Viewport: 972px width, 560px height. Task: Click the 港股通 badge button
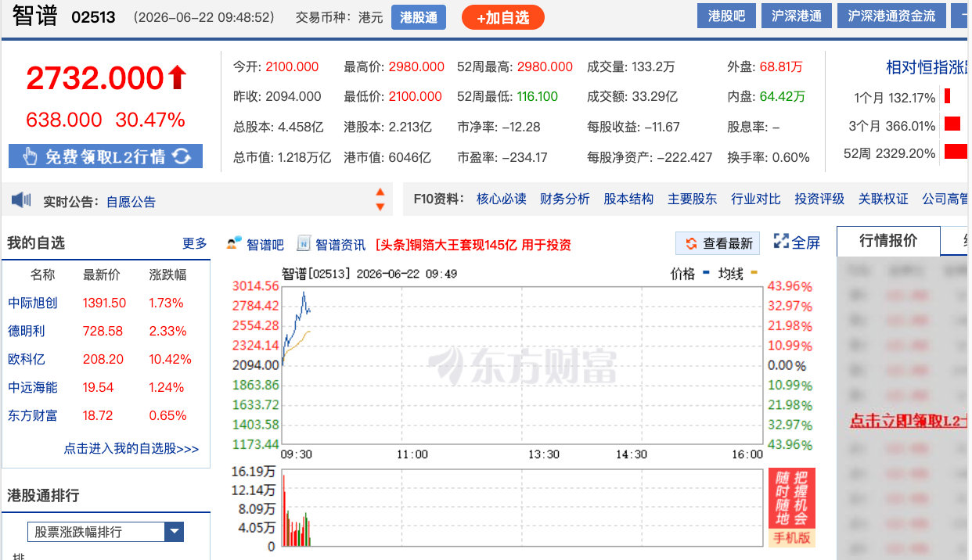click(x=419, y=17)
